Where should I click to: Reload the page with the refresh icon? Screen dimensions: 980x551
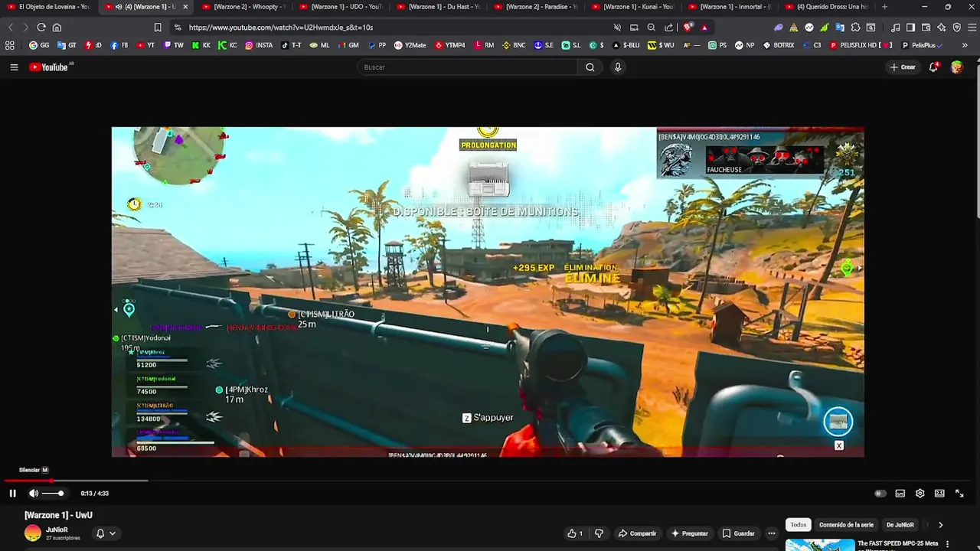click(x=41, y=28)
